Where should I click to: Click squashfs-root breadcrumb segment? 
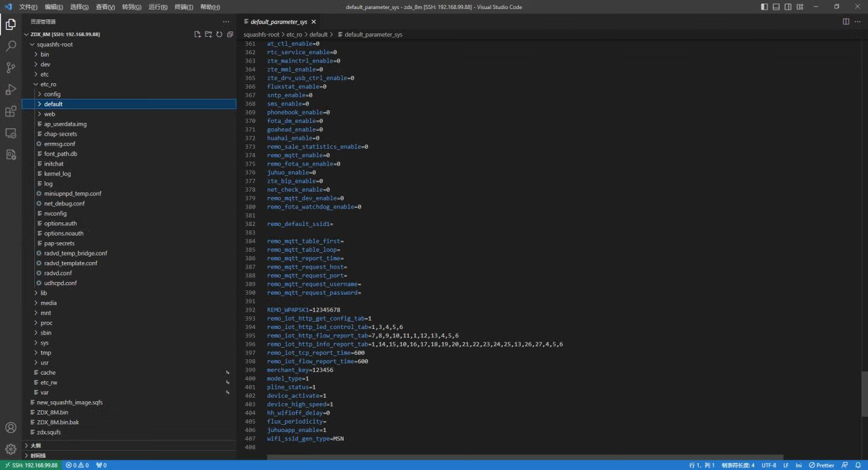click(x=262, y=34)
